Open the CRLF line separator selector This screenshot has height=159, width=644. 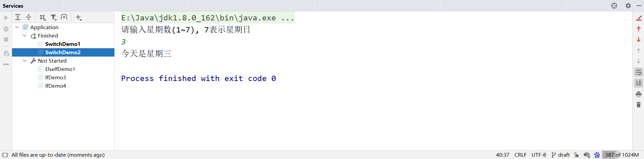520,155
